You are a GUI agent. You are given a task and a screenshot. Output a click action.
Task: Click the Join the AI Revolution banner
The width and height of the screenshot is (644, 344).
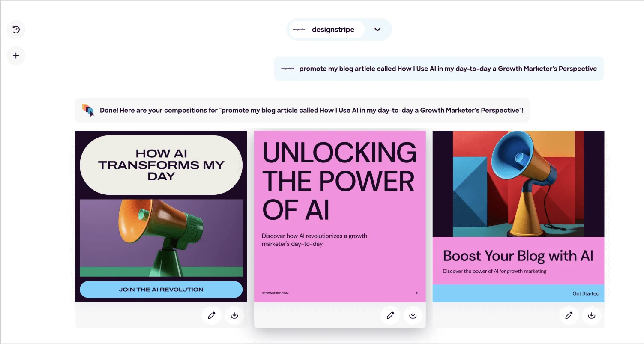click(161, 290)
